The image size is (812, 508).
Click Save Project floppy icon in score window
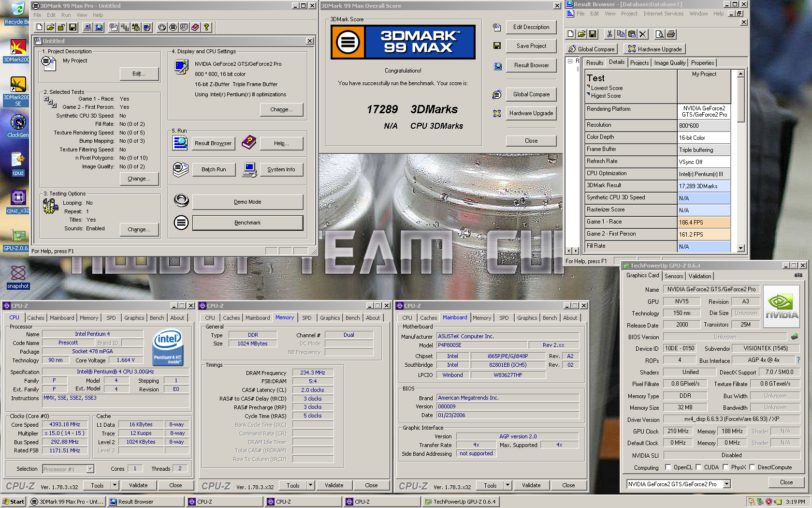[497, 45]
